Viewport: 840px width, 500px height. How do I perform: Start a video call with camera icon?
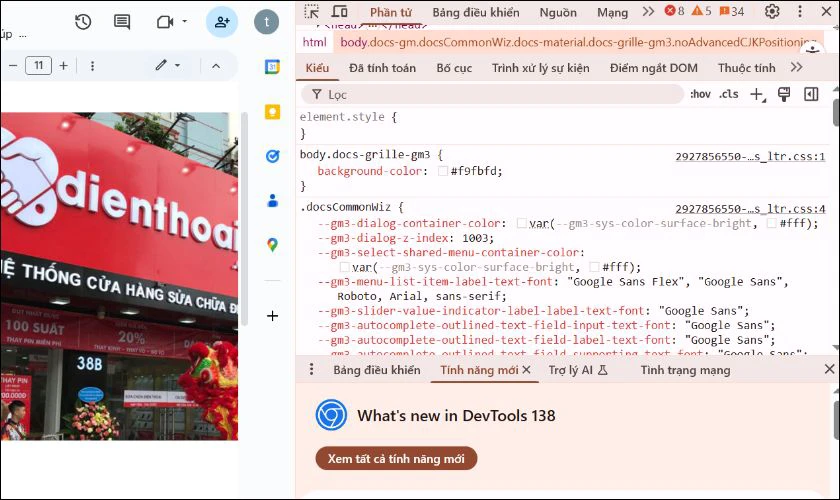[x=164, y=22]
